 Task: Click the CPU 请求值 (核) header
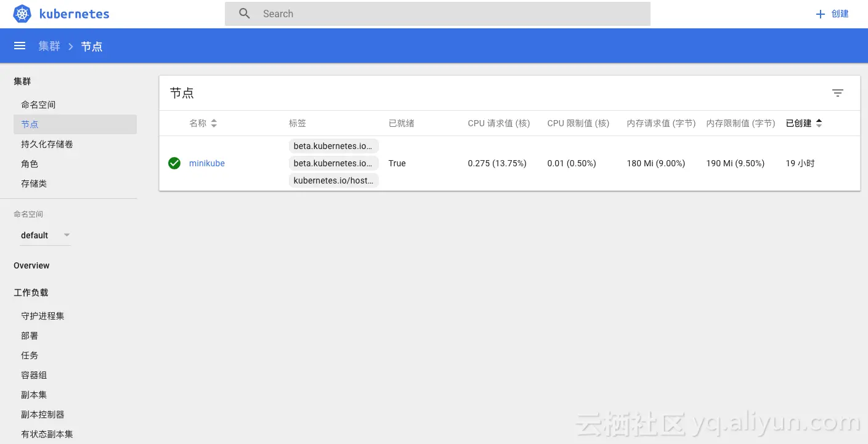(x=499, y=123)
